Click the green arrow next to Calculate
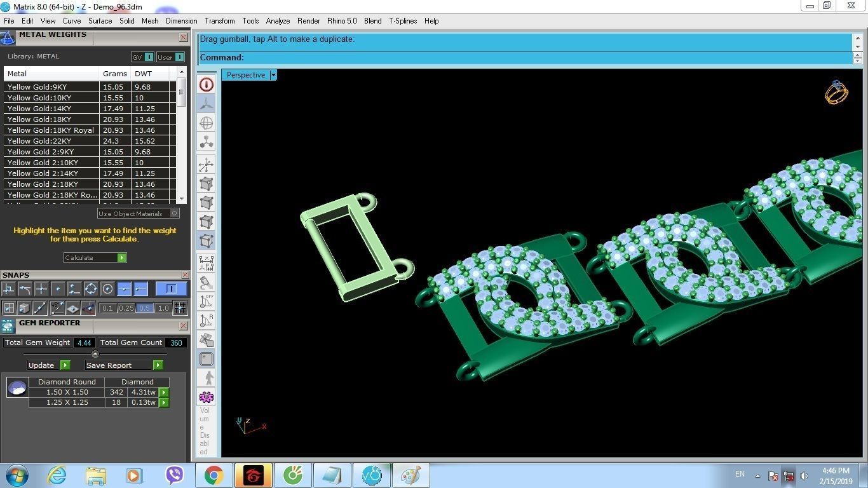 point(122,257)
